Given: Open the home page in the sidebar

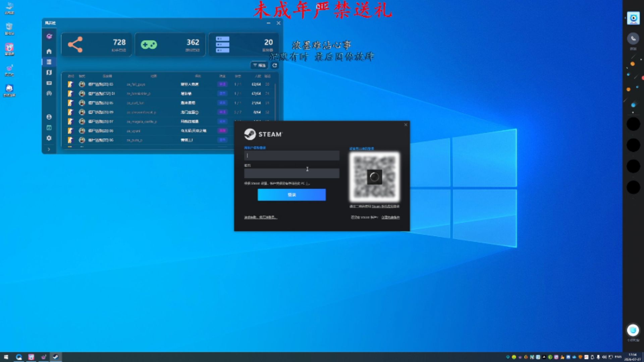Looking at the screenshot, I should click(x=49, y=51).
